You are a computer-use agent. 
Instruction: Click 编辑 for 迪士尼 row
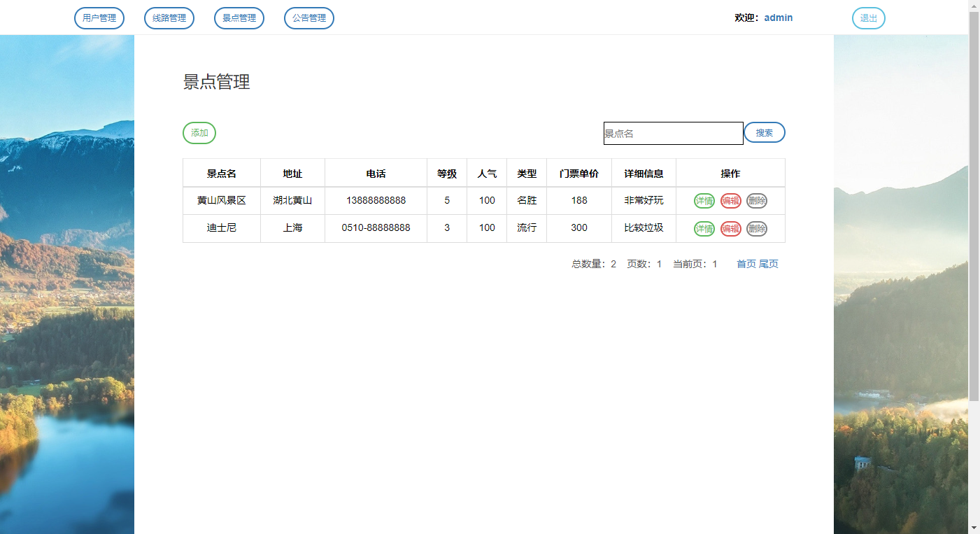[x=731, y=229]
